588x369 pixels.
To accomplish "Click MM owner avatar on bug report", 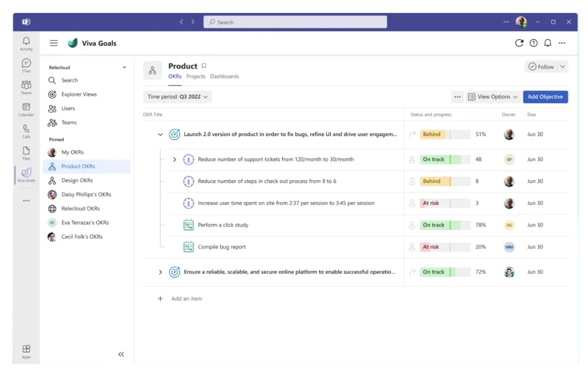I will 509,247.
